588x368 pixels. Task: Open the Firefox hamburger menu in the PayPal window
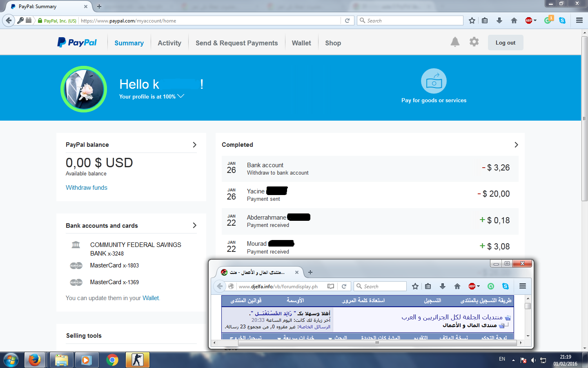tap(579, 20)
